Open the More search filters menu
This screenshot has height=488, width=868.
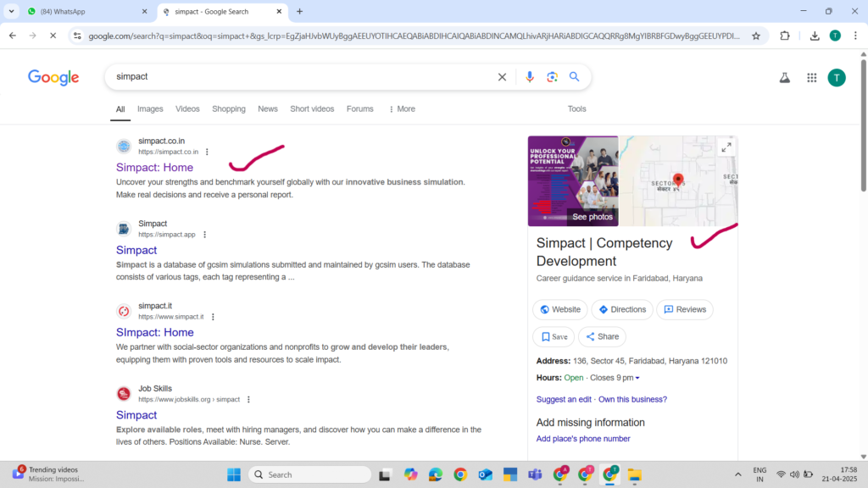coord(403,109)
